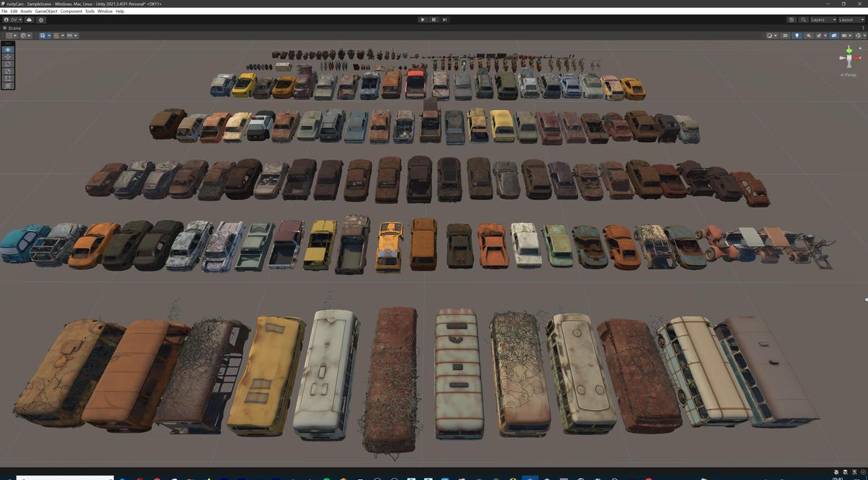
Task: Open the GameObject menu
Action: pos(46,11)
